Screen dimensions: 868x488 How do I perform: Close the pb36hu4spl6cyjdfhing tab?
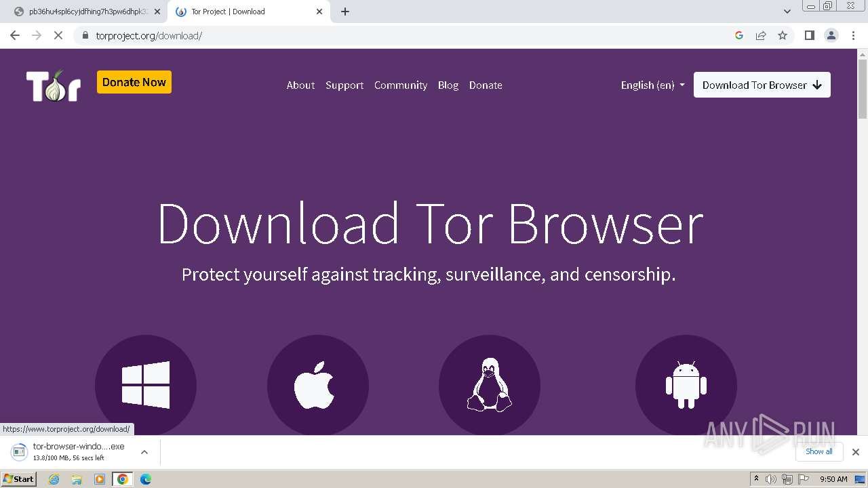click(157, 12)
